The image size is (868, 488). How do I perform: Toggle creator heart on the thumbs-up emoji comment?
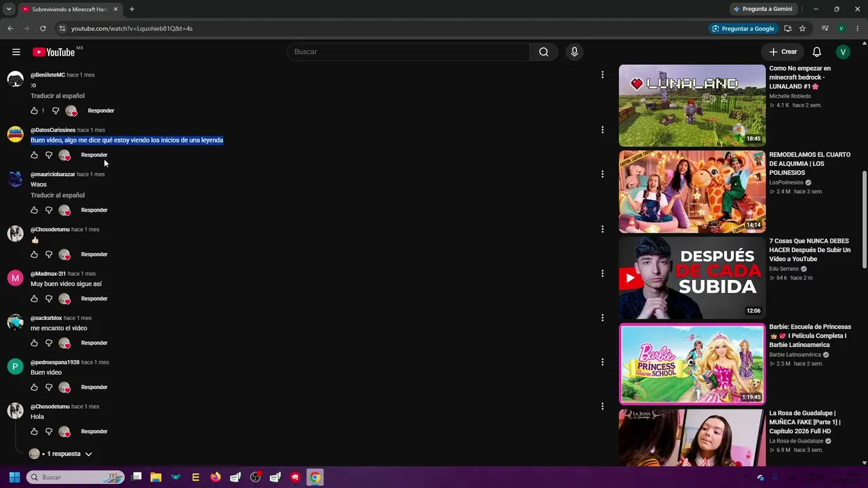pos(64,255)
